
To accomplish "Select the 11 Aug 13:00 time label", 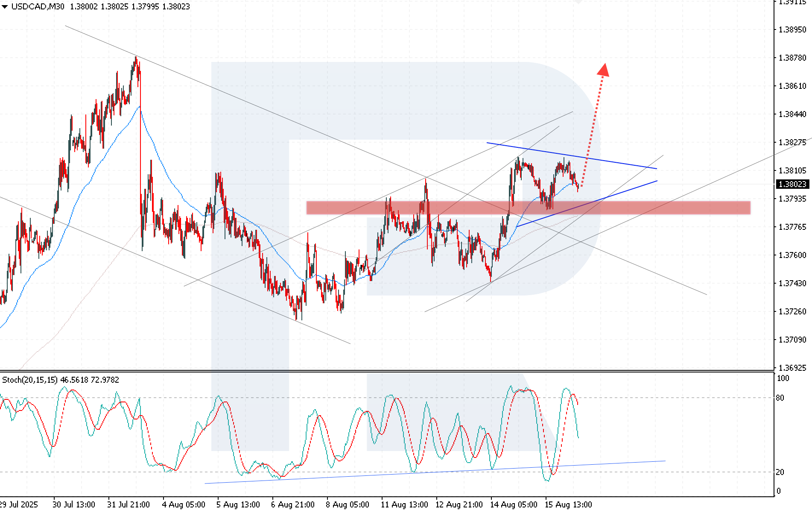I will click(404, 504).
